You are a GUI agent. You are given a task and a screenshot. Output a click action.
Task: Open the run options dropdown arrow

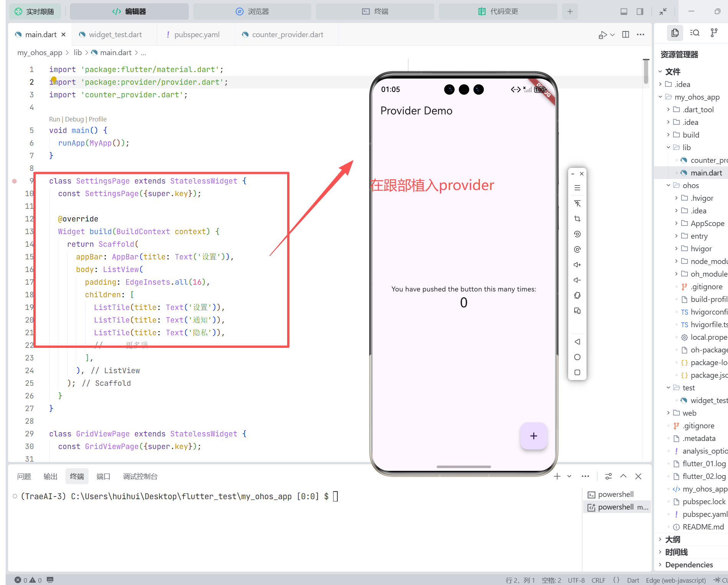coord(612,35)
